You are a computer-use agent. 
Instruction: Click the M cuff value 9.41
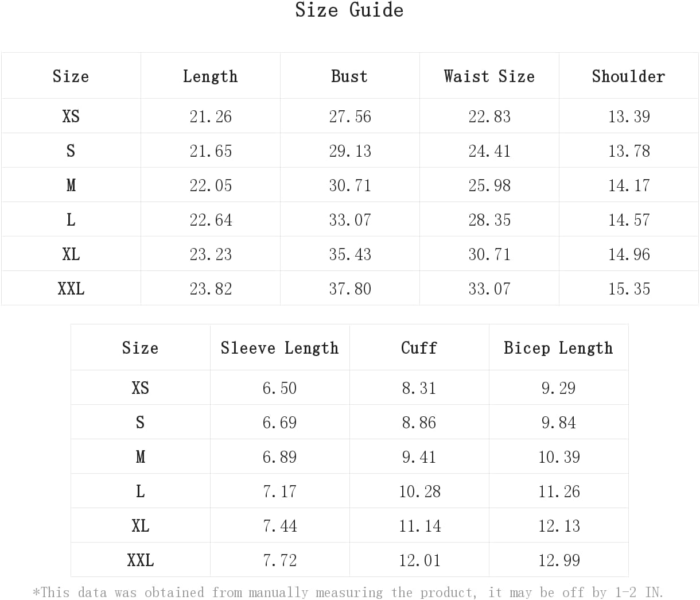pos(419,456)
